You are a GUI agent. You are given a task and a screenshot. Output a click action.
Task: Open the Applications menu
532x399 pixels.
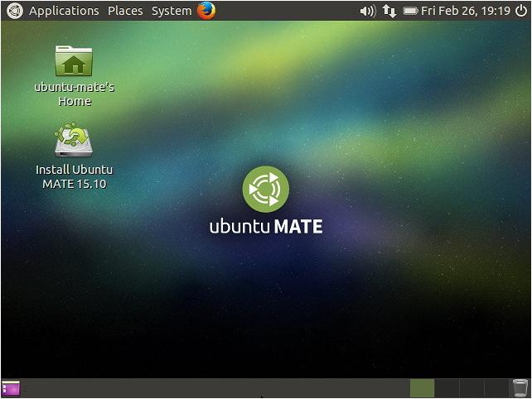(x=64, y=11)
